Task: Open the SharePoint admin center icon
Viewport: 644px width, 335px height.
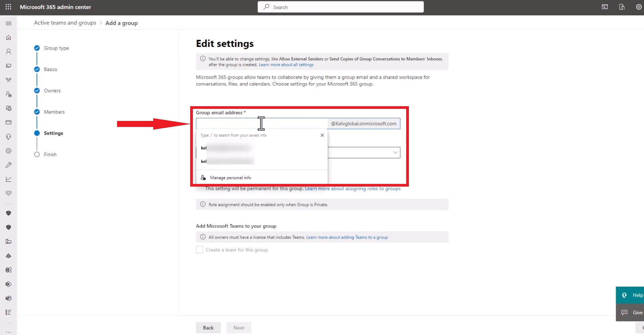Action: click(9, 284)
